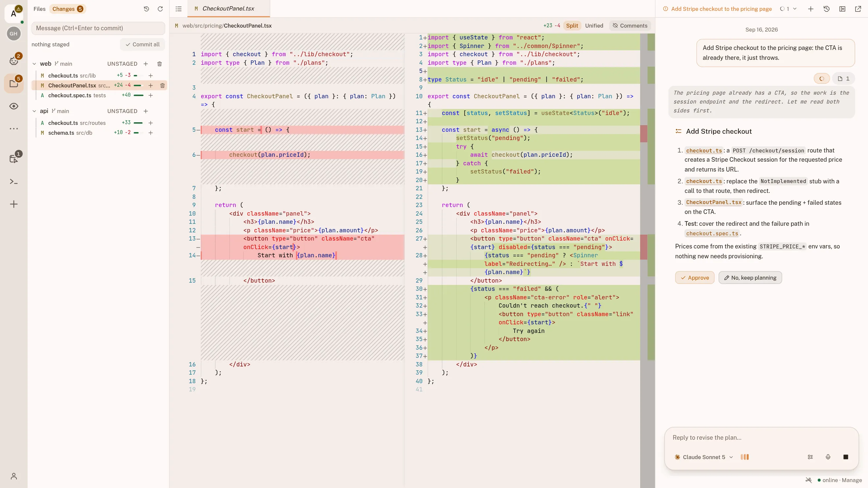The image size is (868, 488).
Task: Select the CheckoutPanel.tsx editor tab
Action: pos(229,9)
